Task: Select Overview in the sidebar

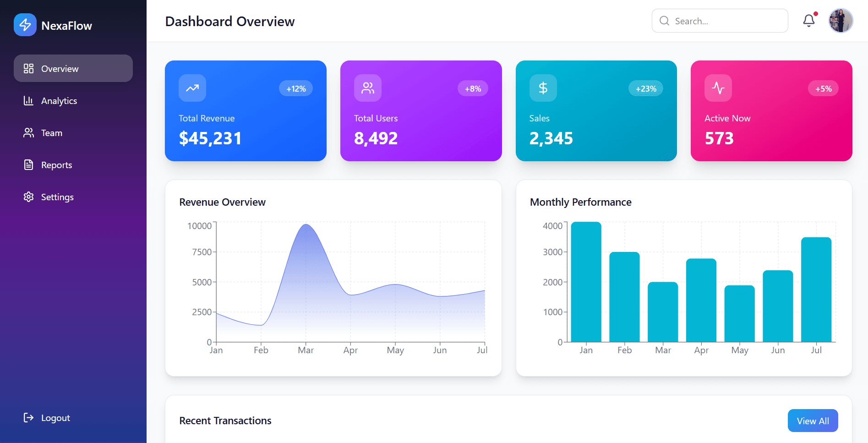Action: [73, 68]
